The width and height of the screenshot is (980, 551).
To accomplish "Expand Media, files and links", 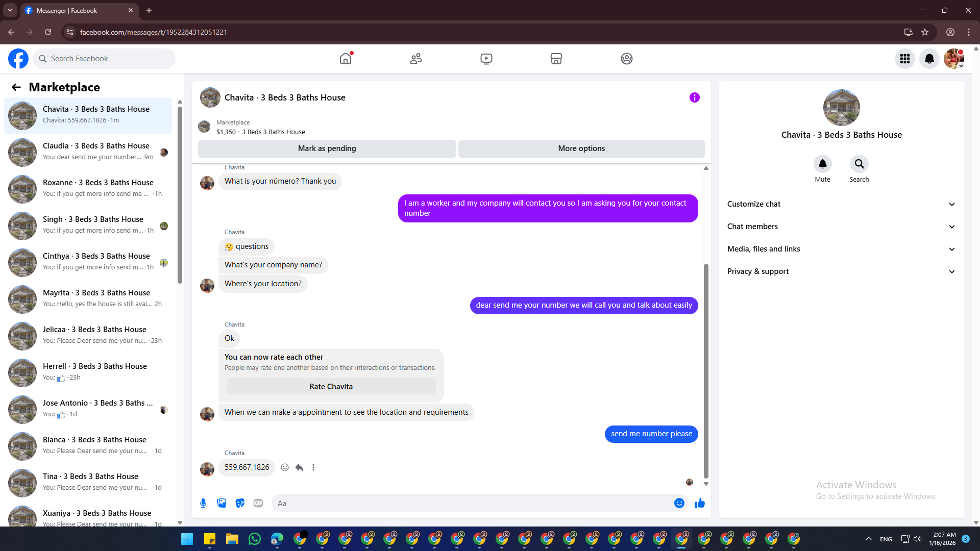I will 841,249.
